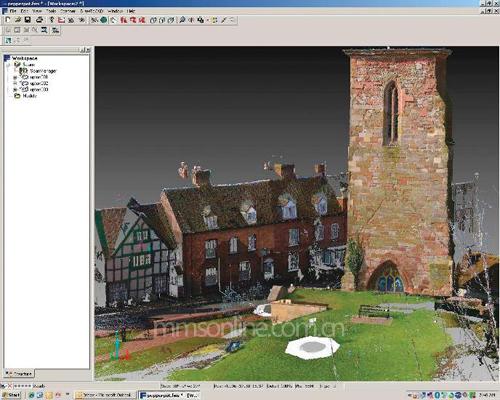Select the Workspace root tree item
Image resolution: width=500 pixels, height=400 pixels.
(25, 58)
